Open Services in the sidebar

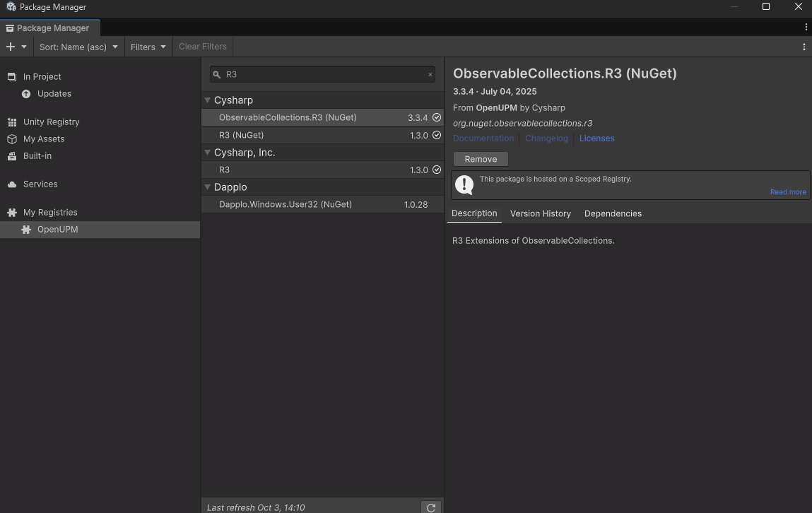(x=40, y=184)
